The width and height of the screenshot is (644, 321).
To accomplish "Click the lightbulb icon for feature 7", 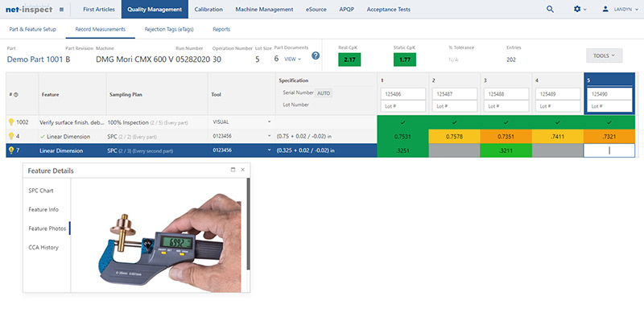I will [11, 150].
